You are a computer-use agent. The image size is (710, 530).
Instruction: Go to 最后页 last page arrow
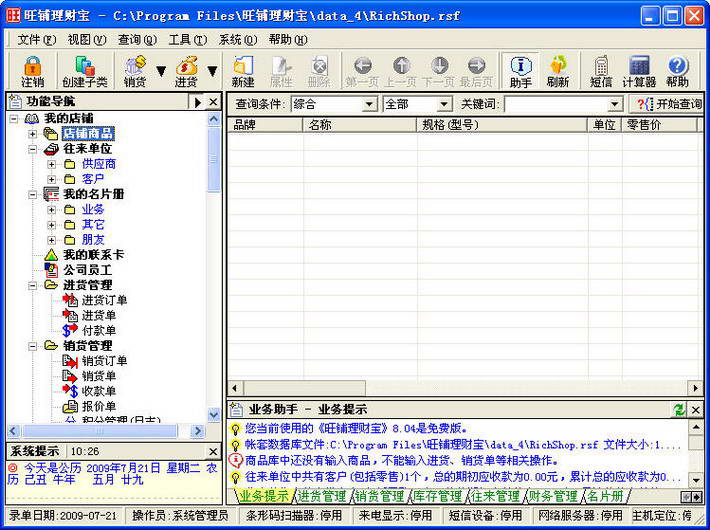click(476, 71)
